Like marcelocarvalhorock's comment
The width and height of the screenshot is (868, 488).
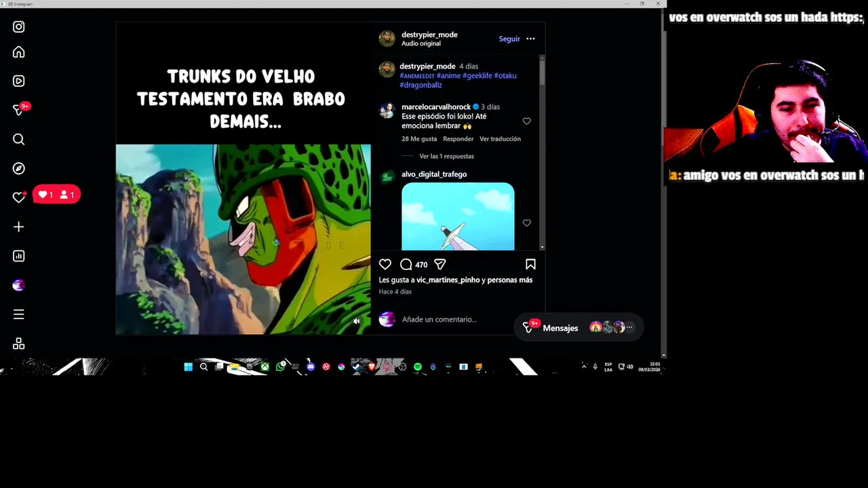point(527,121)
